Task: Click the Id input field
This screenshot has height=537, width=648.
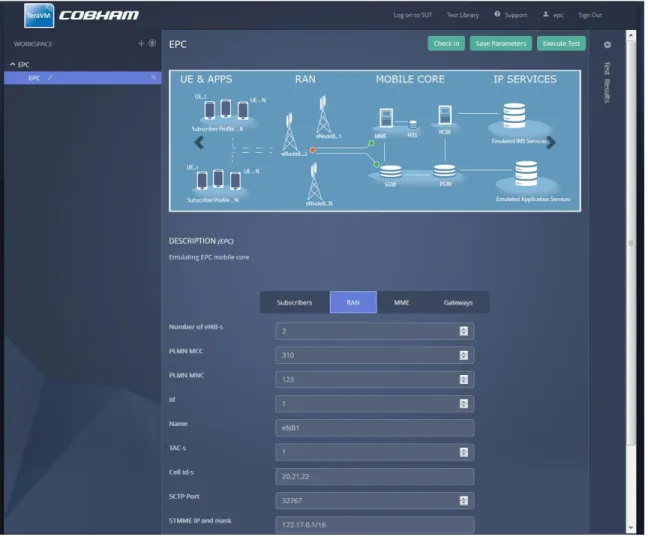Action: (x=374, y=404)
